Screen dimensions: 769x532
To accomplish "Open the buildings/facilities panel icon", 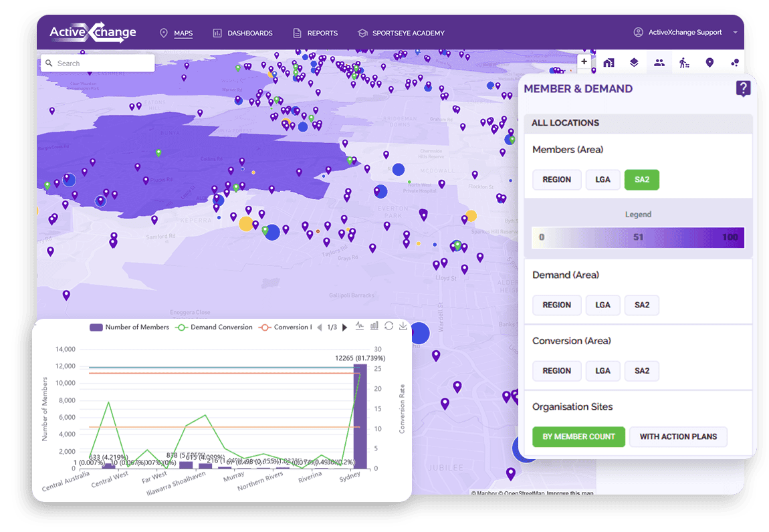I will (x=609, y=63).
